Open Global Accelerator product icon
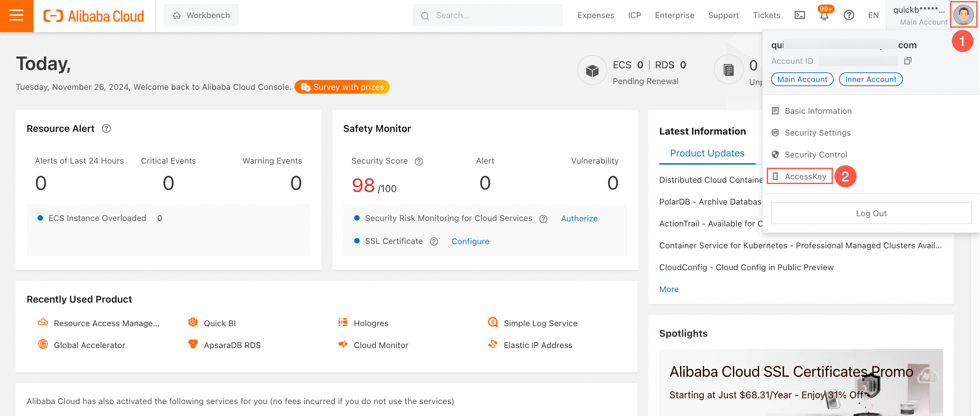The height and width of the screenshot is (416, 980). tap(43, 344)
